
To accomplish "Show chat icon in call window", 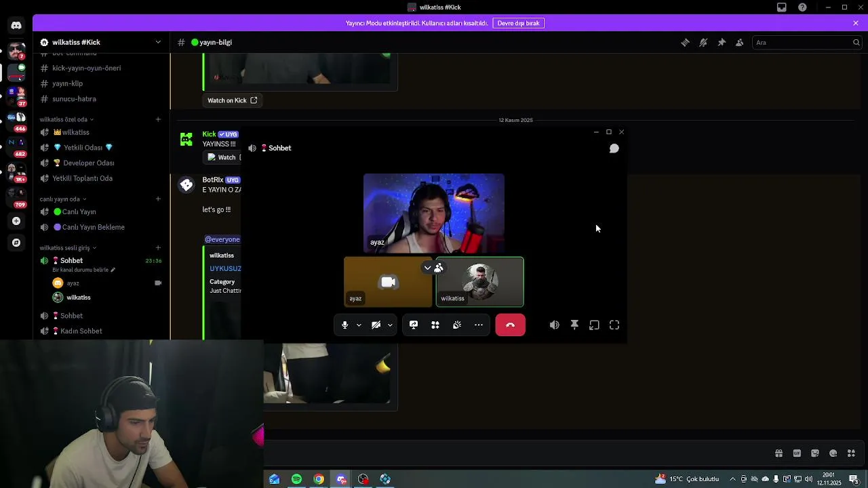I will 614,148.
